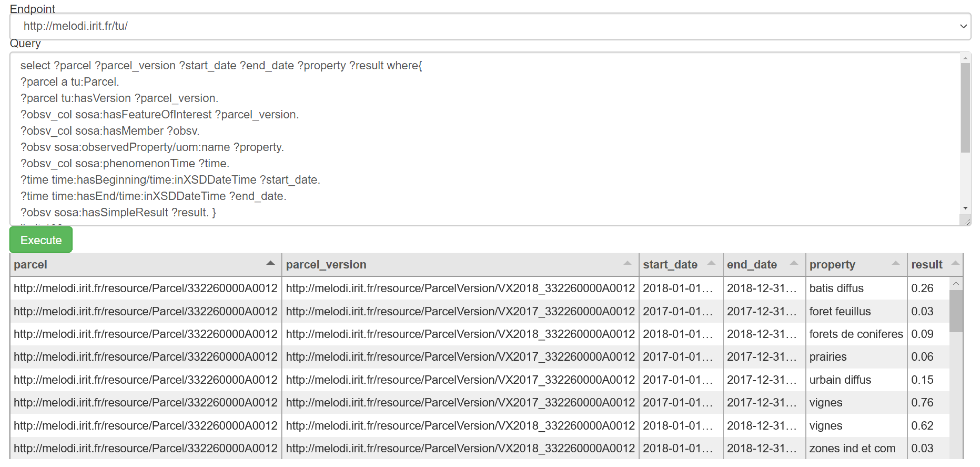Click the batis diffus property cell

[x=836, y=289]
